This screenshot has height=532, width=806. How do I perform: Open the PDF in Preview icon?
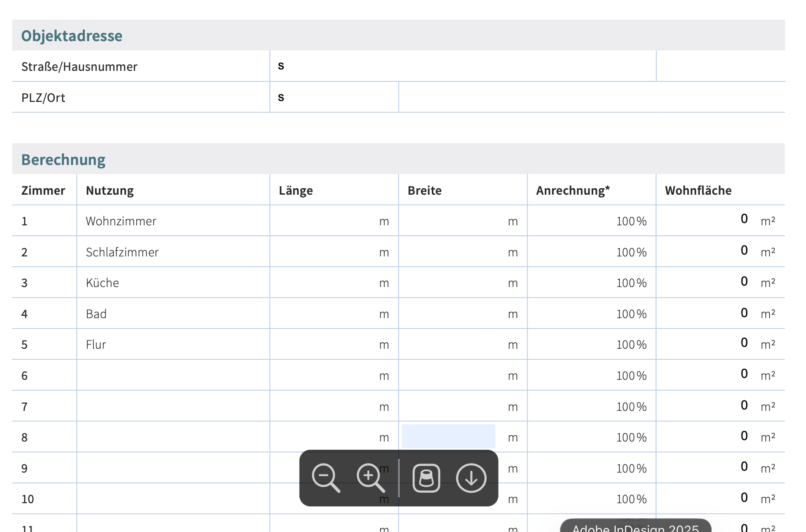coord(426,478)
